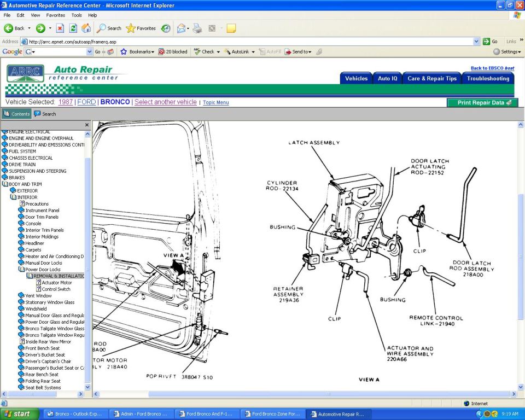This screenshot has width=525, height=420.
Task: Click the address bar URL field
Action: pyautogui.click(x=248, y=42)
